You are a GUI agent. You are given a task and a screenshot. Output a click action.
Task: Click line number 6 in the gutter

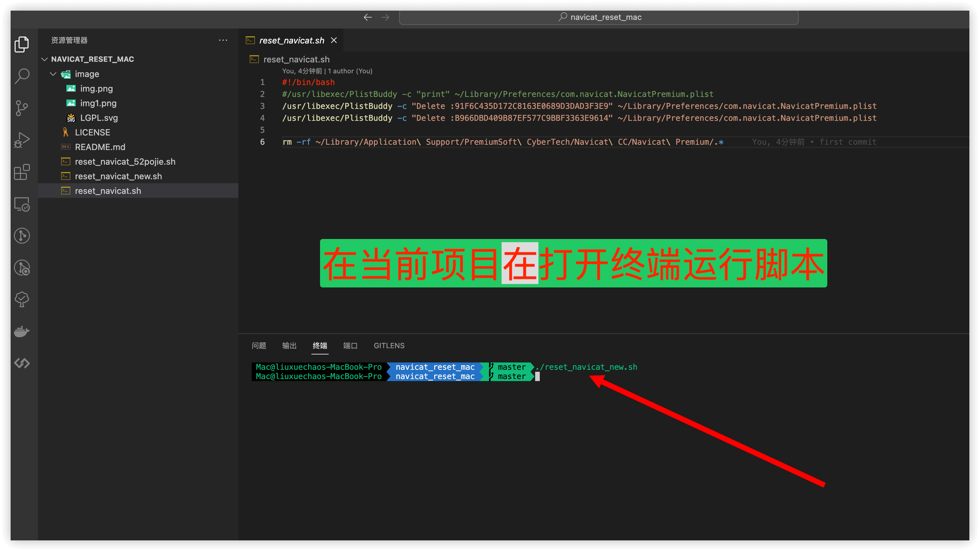(262, 142)
